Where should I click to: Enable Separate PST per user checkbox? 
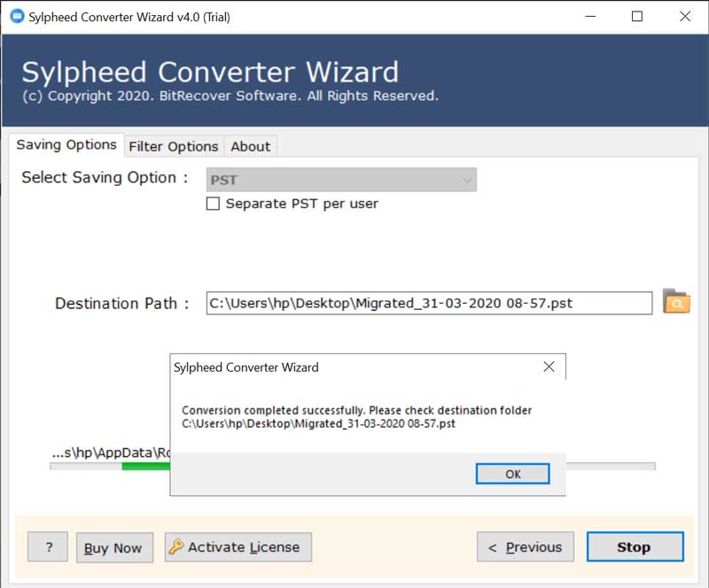(x=213, y=204)
